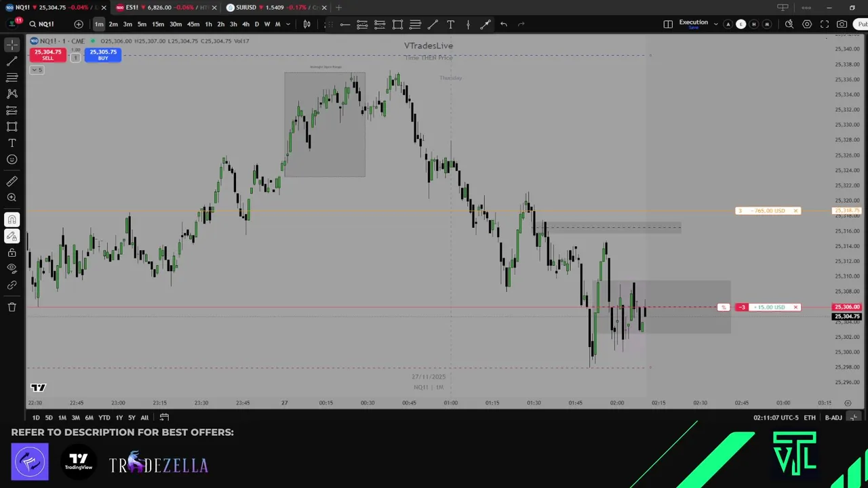Select the 4h timeframe
The width and height of the screenshot is (868, 488).
click(245, 24)
